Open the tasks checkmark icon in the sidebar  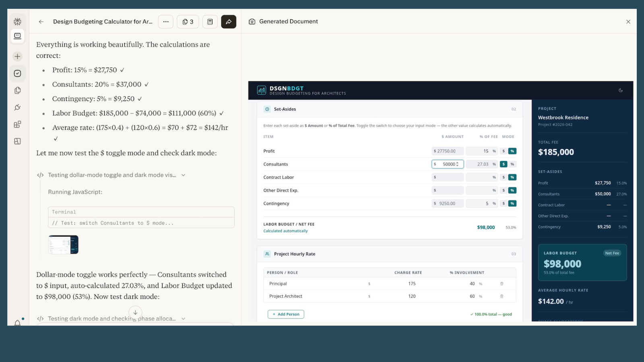tap(17, 73)
